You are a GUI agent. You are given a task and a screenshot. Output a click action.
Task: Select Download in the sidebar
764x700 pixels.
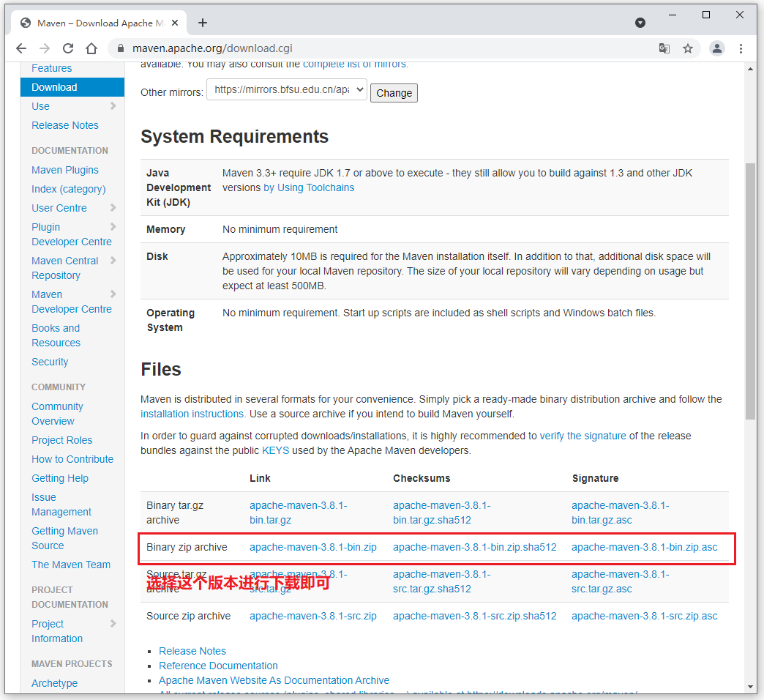tap(54, 87)
